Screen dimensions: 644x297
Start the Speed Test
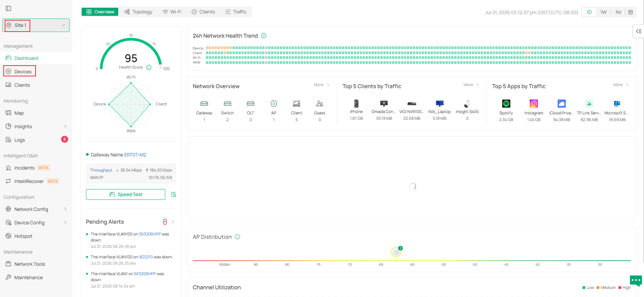126,194
